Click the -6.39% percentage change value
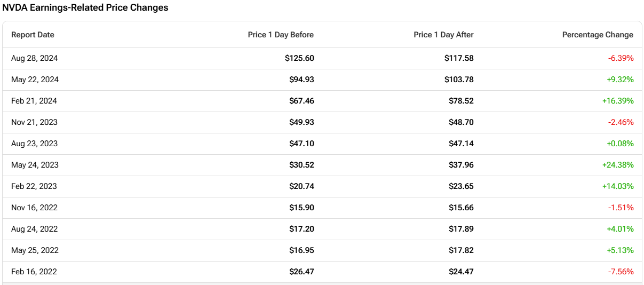Screen dimensions: 644x285 pyautogui.click(x=621, y=58)
